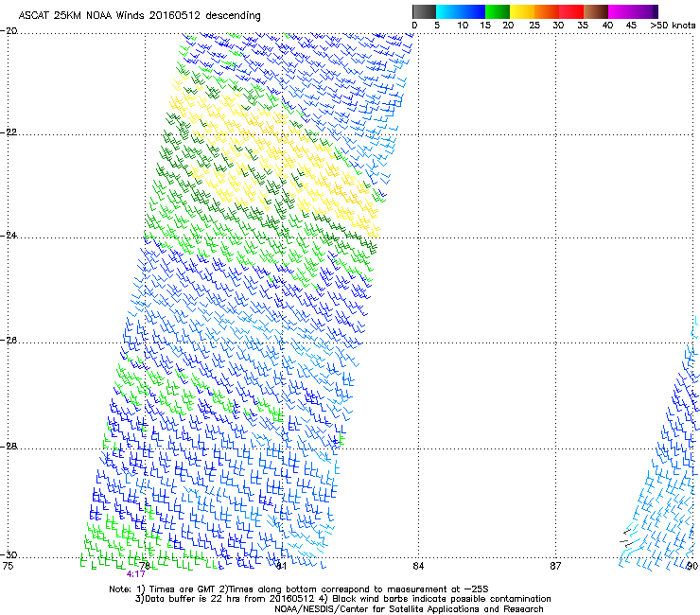Click the purple '4:17' pass time
The width and height of the screenshot is (700, 615).
(135, 574)
